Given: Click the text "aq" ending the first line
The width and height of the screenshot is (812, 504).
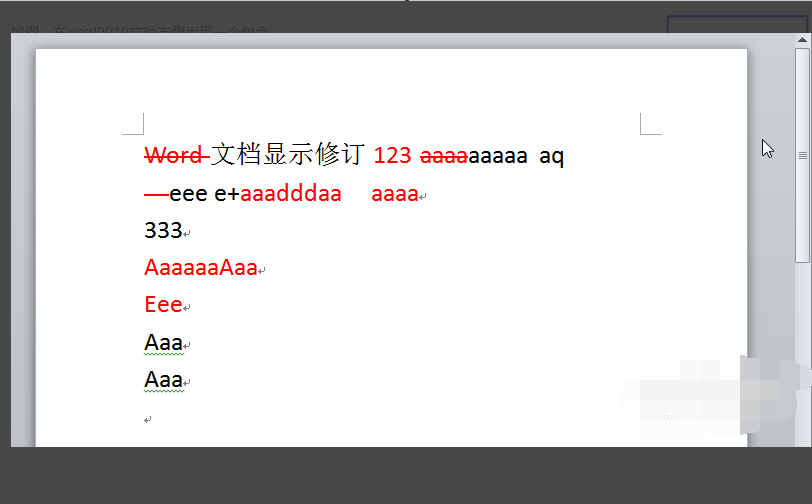Looking at the screenshot, I should click(x=552, y=157).
